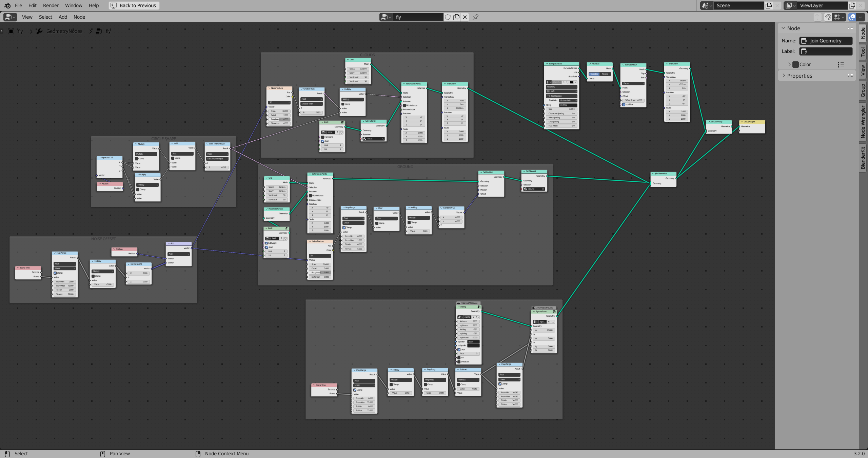Open the Window menu
This screenshot has height=458, width=868.
point(74,5)
